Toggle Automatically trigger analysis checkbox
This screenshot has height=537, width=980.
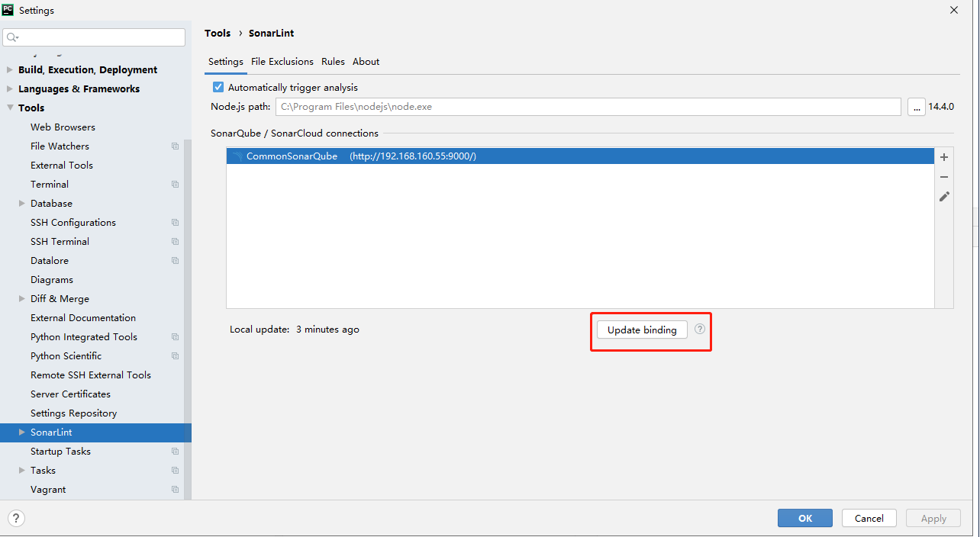point(218,87)
